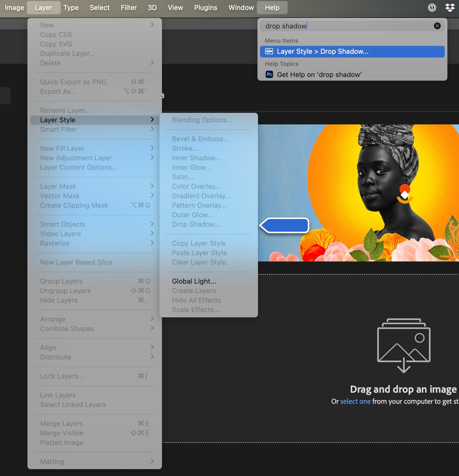
Task: Open the Select menu
Action: (99, 8)
